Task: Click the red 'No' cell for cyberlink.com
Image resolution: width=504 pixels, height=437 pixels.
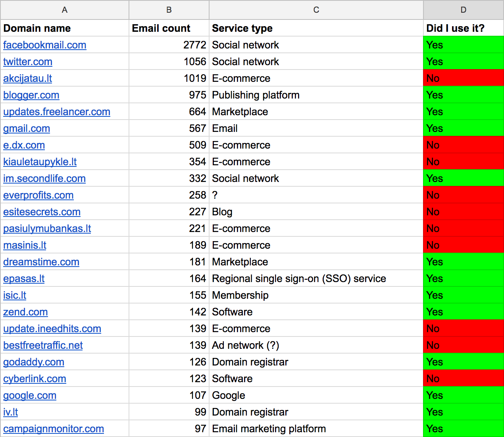Action: (x=463, y=379)
